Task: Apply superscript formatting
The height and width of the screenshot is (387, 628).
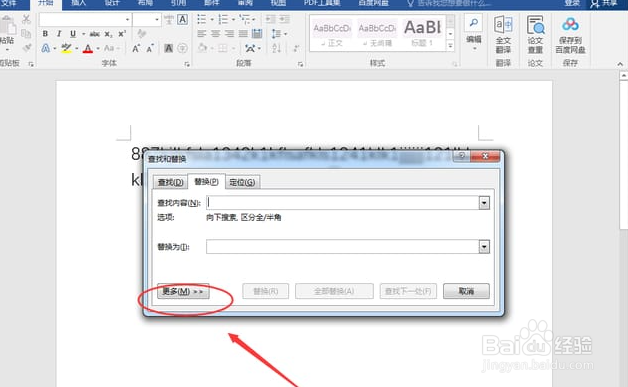Action: [122, 34]
